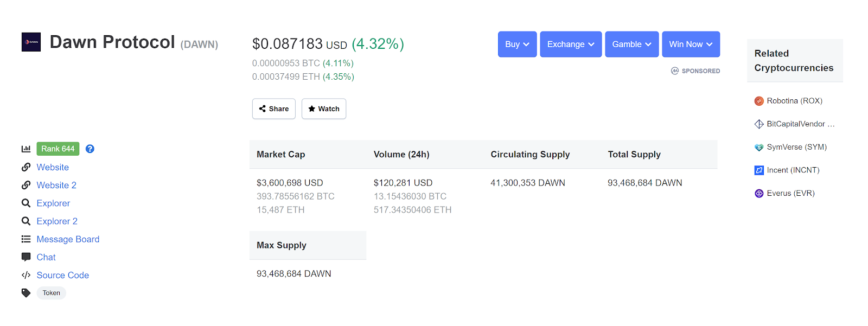Click the Rank 644 badge
The height and width of the screenshot is (326, 868).
58,149
